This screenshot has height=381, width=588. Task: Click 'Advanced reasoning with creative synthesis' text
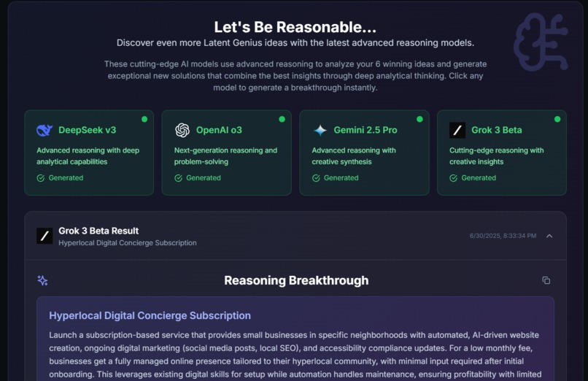coord(354,156)
